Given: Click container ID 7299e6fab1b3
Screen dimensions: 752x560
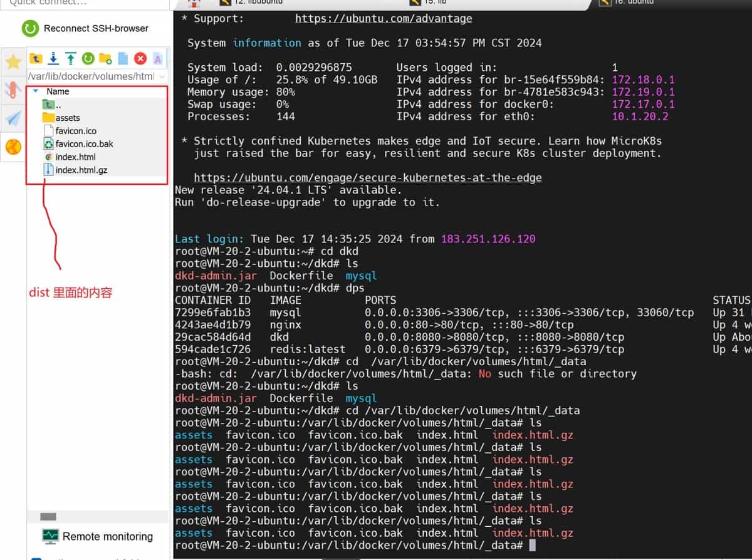Looking at the screenshot, I should click(x=212, y=312).
